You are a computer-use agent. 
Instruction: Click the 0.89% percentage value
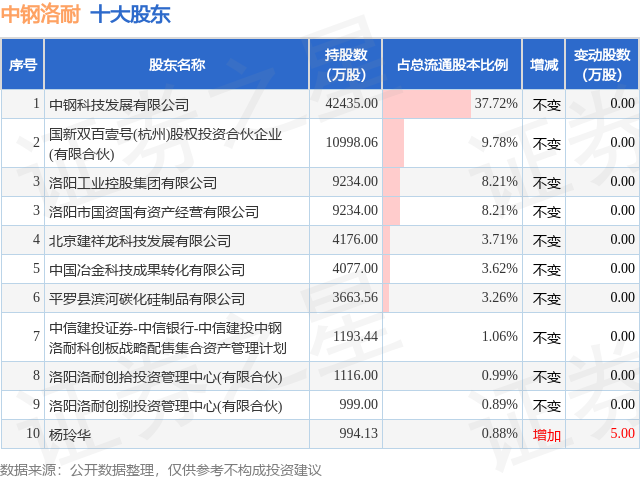pos(500,404)
